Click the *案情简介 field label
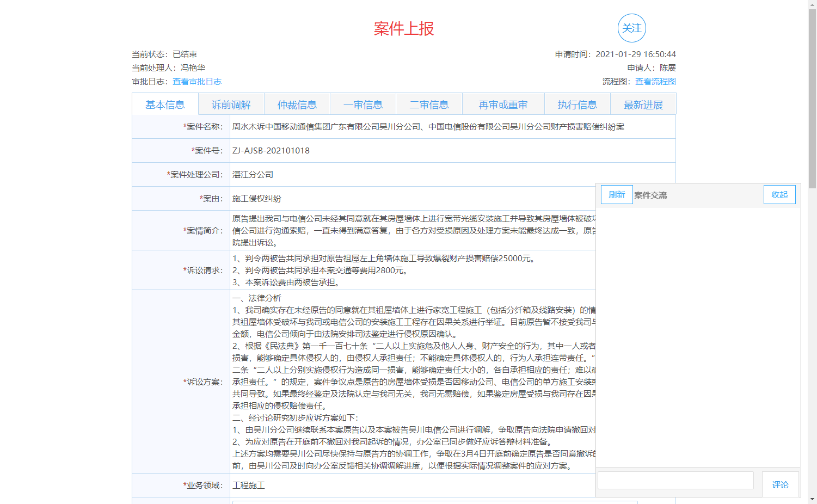Image resolution: width=817 pixels, height=504 pixels. coord(203,231)
